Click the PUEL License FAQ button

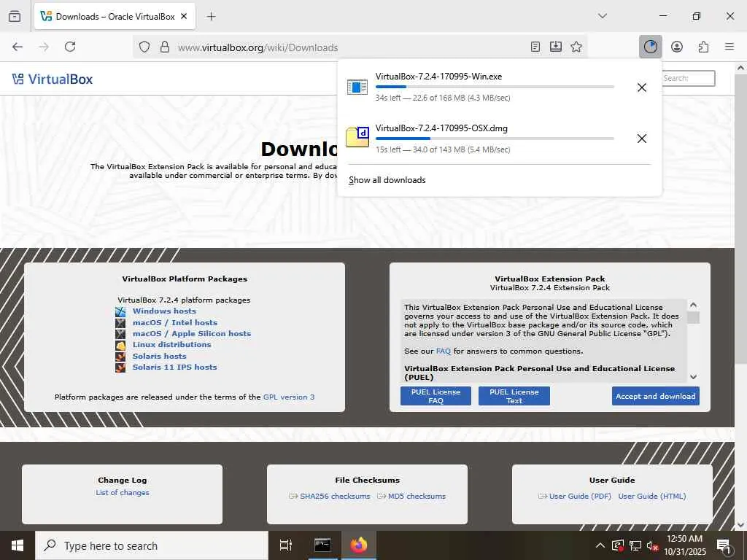pyautogui.click(x=436, y=396)
